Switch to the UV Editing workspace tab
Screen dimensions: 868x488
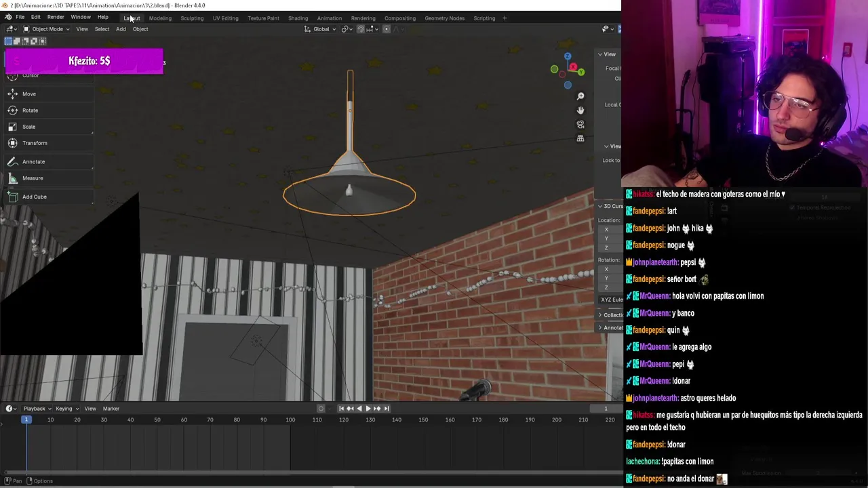tap(225, 18)
